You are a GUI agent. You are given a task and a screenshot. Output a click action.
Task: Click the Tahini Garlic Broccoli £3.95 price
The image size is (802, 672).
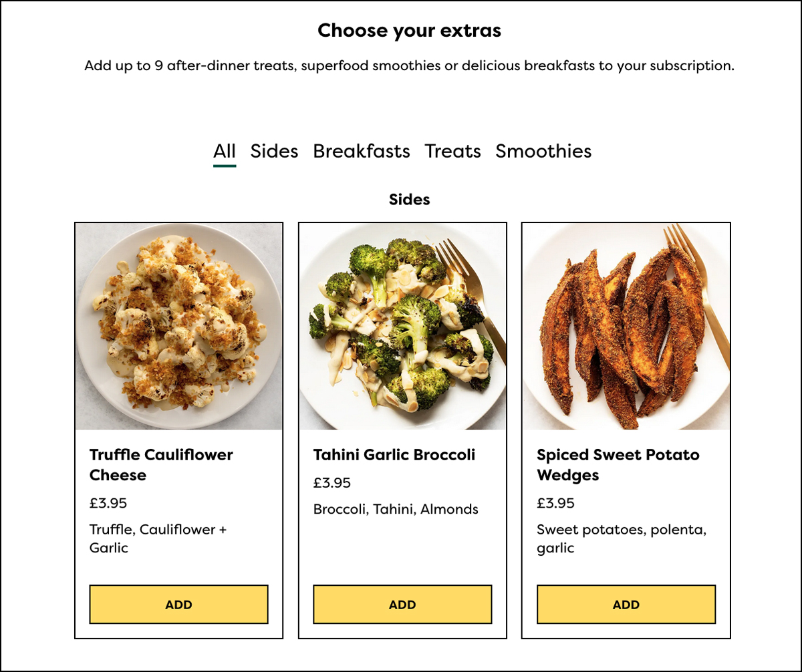pos(332,483)
